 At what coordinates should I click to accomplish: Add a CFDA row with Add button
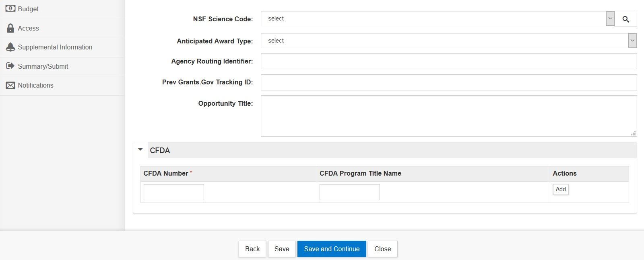tap(560, 189)
